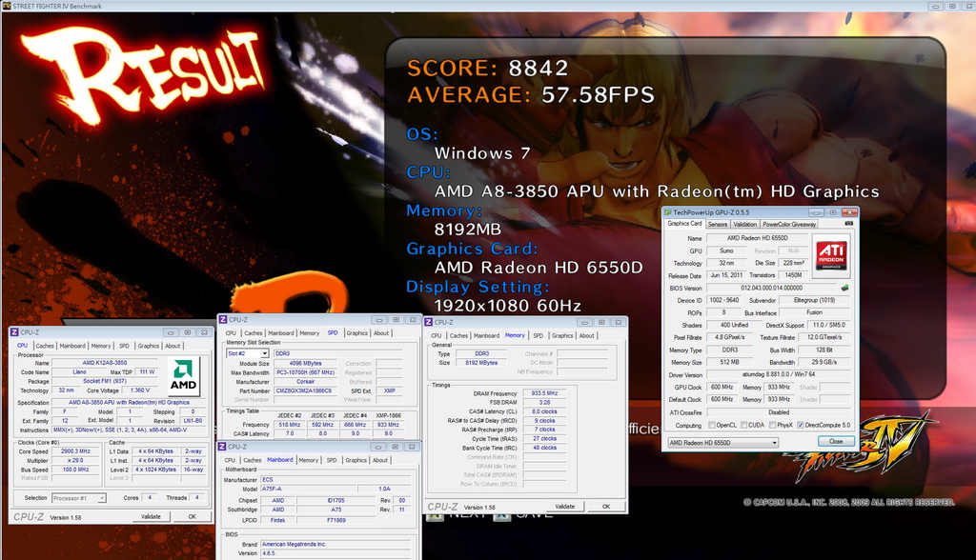
Task: Enable the OpenCL checkbox in GPU-Z
Action: coord(712,425)
